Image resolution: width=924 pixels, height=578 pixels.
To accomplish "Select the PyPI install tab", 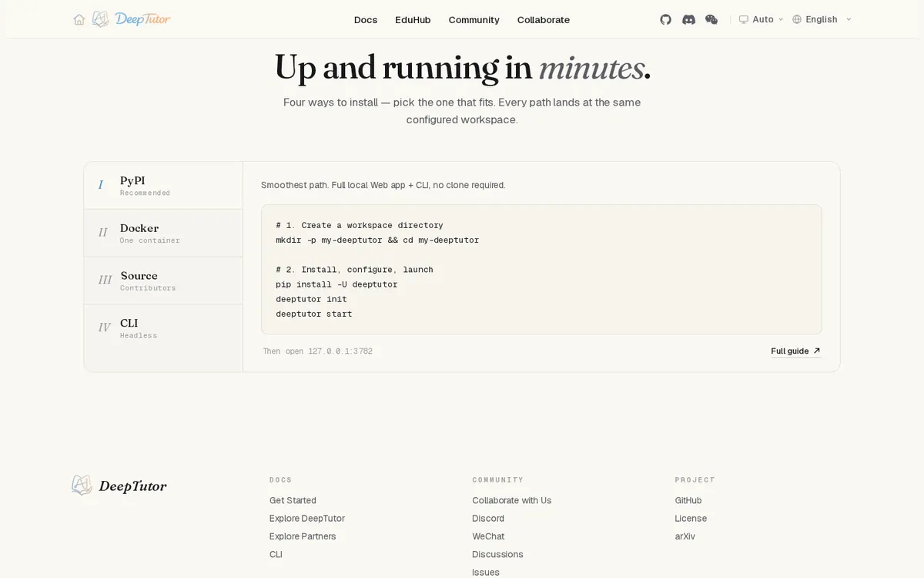I will coord(163,186).
